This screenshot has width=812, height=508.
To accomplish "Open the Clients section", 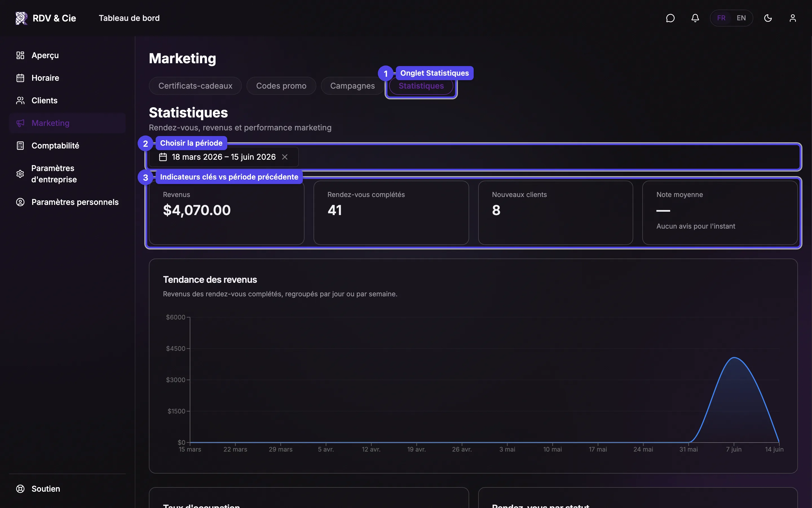I will (x=67, y=100).
